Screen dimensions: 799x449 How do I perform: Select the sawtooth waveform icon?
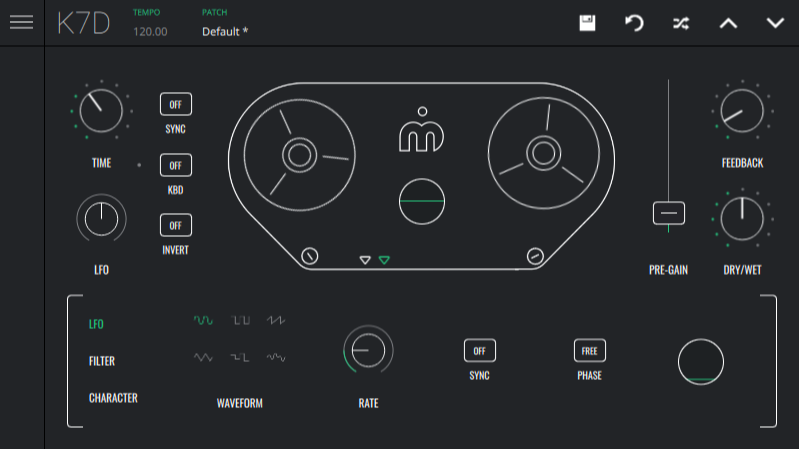tap(276, 320)
